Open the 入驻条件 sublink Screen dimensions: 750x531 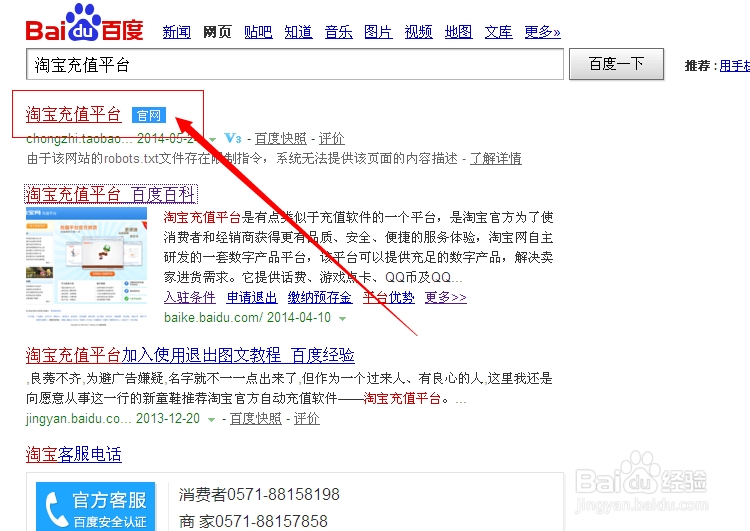click(x=189, y=298)
